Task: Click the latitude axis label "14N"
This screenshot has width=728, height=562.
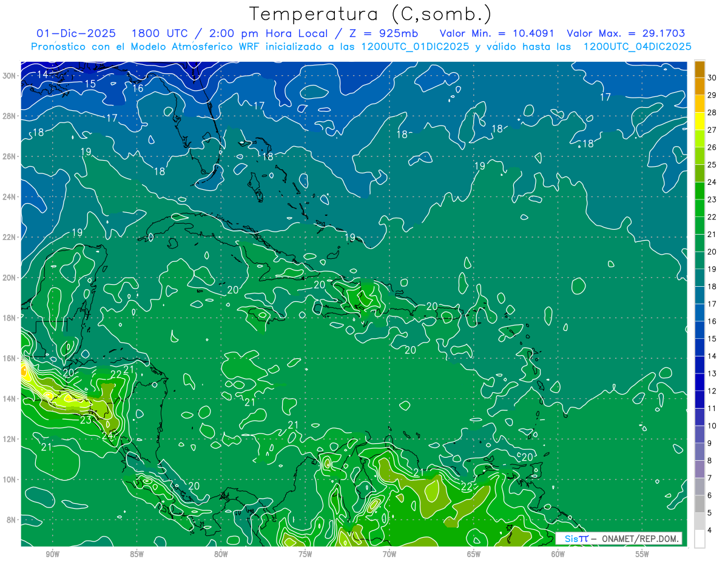Action: pos(10,398)
